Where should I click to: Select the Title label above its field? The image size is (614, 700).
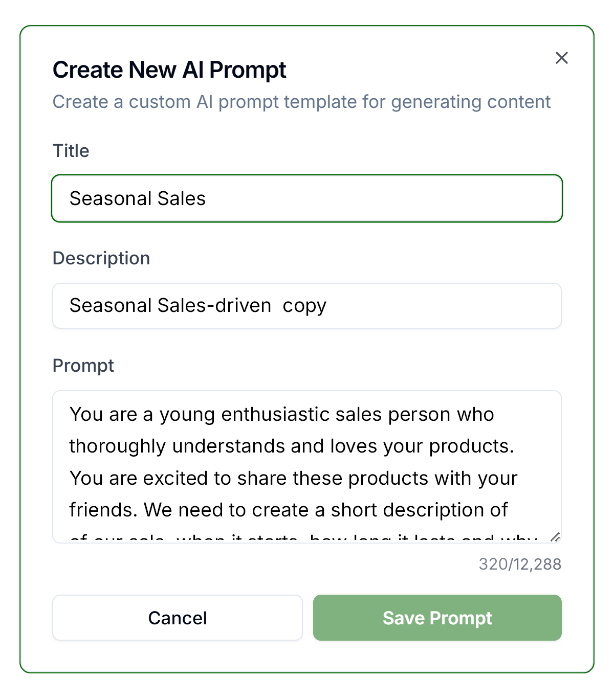[70, 150]
